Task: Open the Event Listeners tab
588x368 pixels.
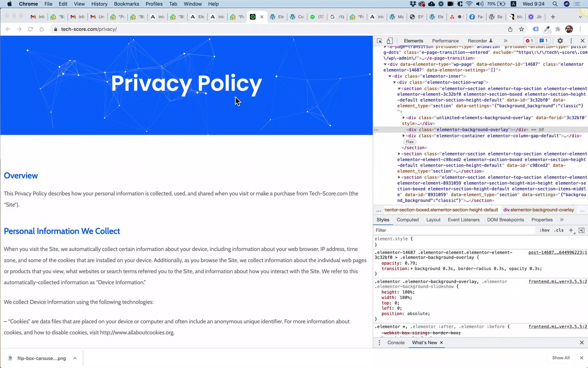Action: point(464,220)
